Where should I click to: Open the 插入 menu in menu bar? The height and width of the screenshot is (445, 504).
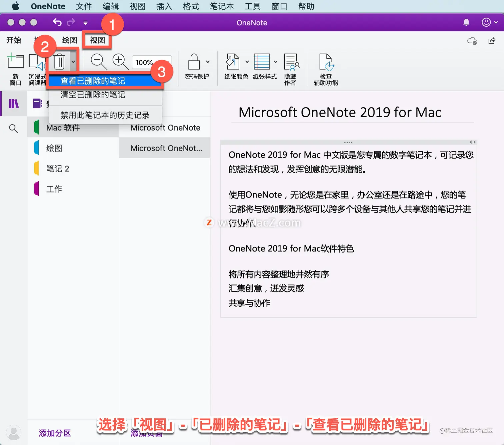164,6
